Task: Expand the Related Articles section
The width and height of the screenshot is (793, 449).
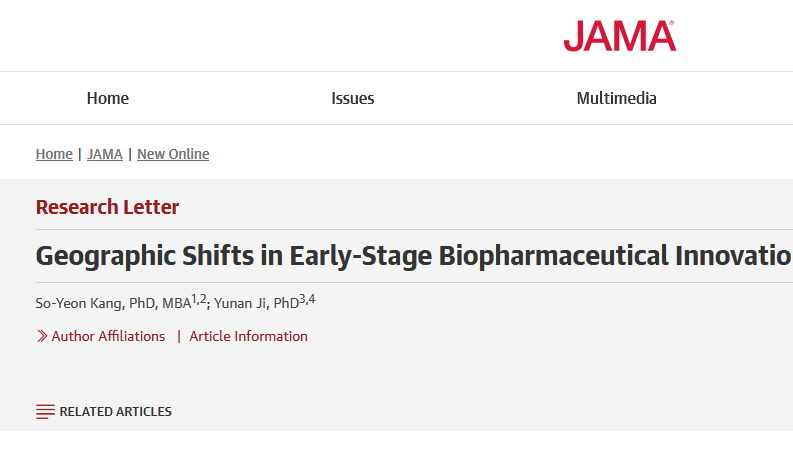Action: 115,411
